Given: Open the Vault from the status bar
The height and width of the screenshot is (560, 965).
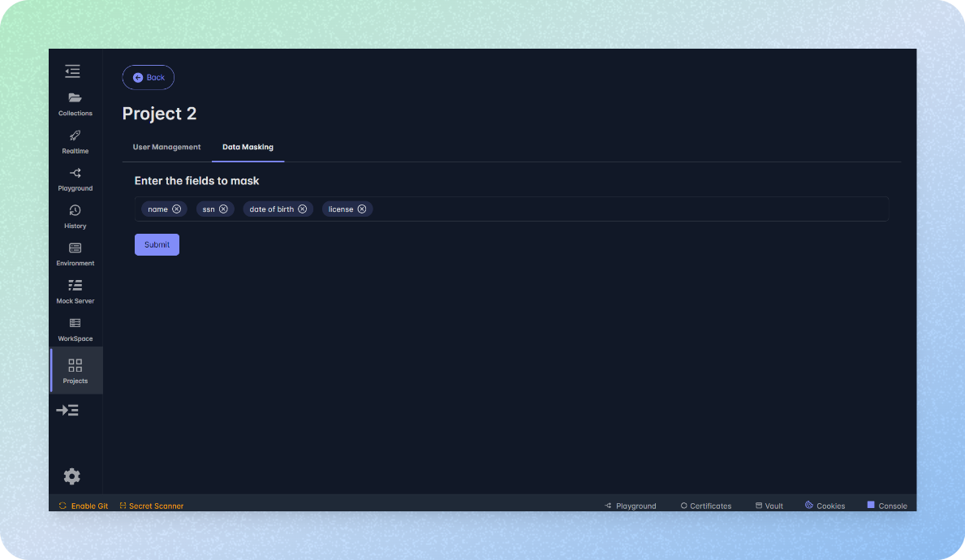Looking at the screenshot, I should coord(769,505).
